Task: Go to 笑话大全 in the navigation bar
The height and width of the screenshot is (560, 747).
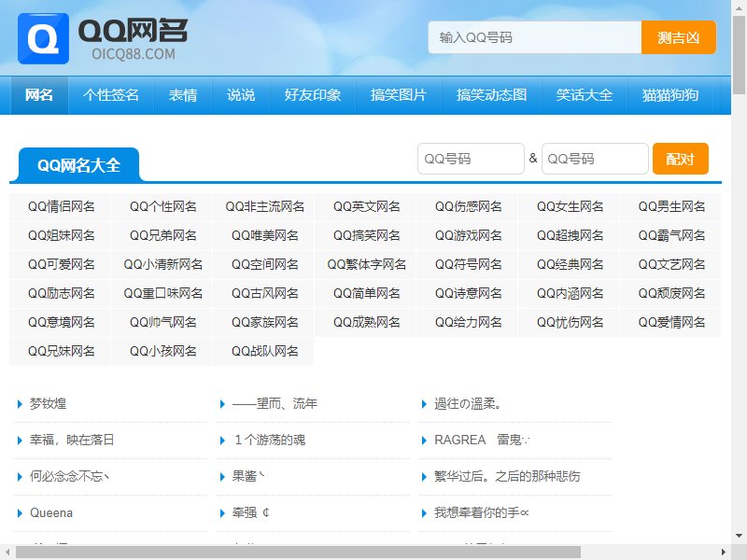Action: point(585,95)
